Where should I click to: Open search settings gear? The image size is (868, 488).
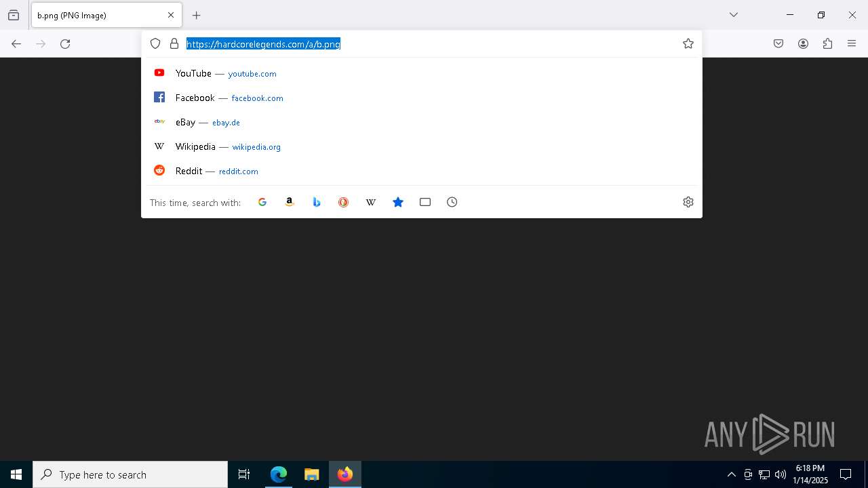point(688,202)
